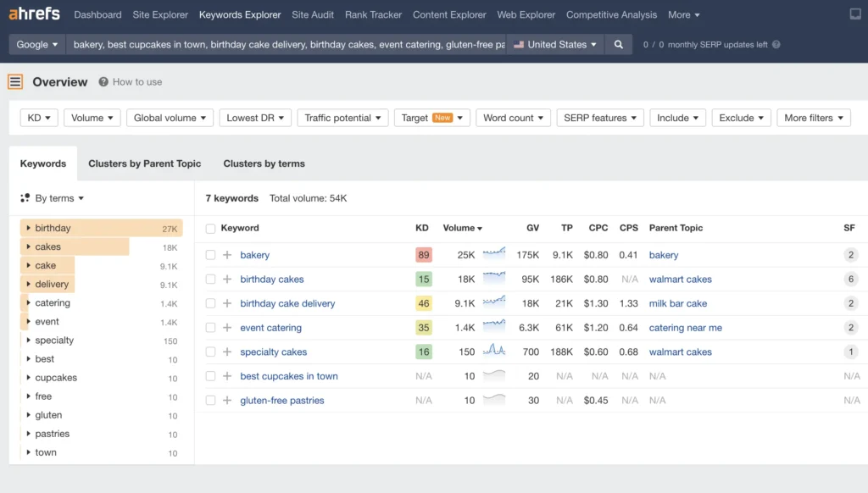Go to Dashboard in top navigation
The image size is (868, 493).
pyautogui.click(x=97, y=15)
